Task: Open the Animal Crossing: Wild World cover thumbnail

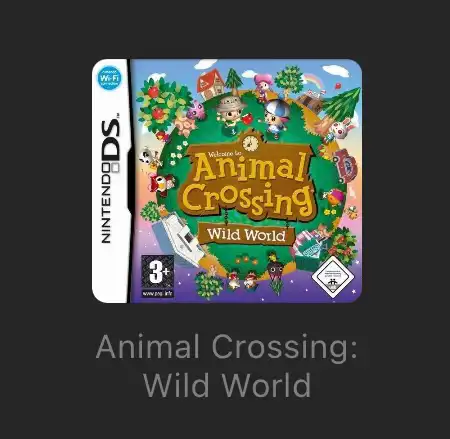Action: (227, 181)
